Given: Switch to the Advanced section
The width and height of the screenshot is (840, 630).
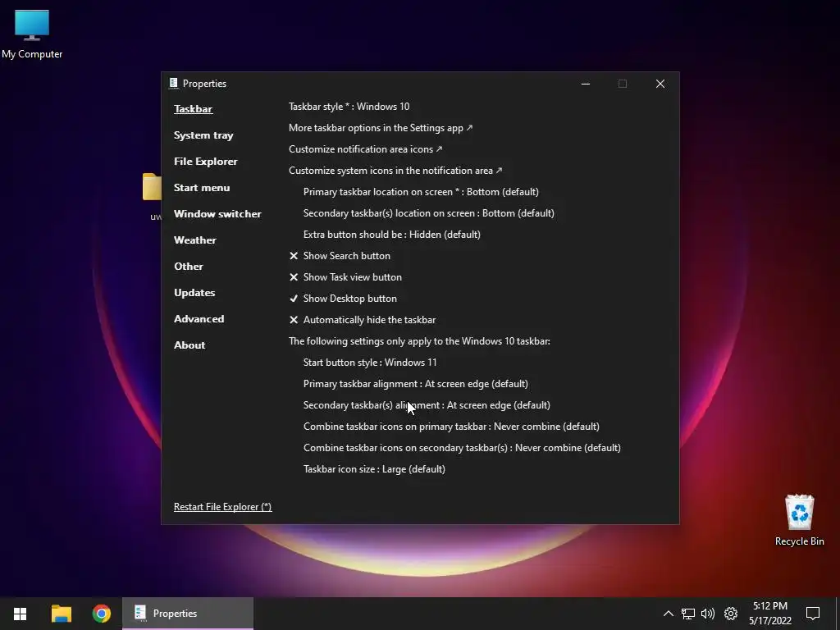Looking at the screenshot, I should (199, 319).
